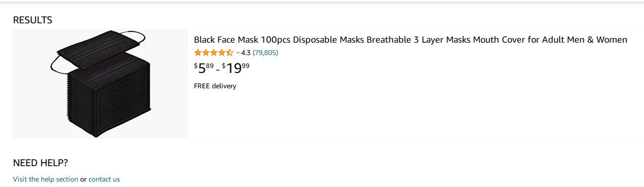Open the Black Face Mask product title

point(411,40)
